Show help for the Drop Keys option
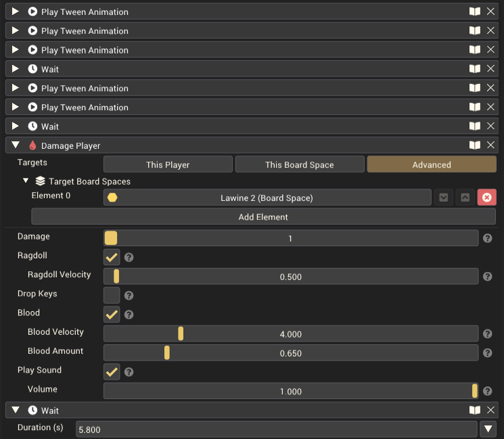Screen dimensions: 504x439 pyautogui.click(x=129, y=296)
